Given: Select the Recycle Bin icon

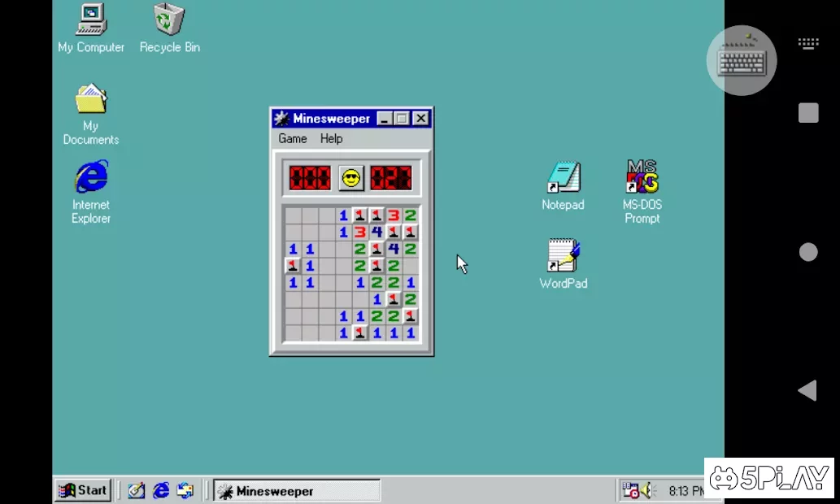Looking at the screenshot, I should click(169, 20).
